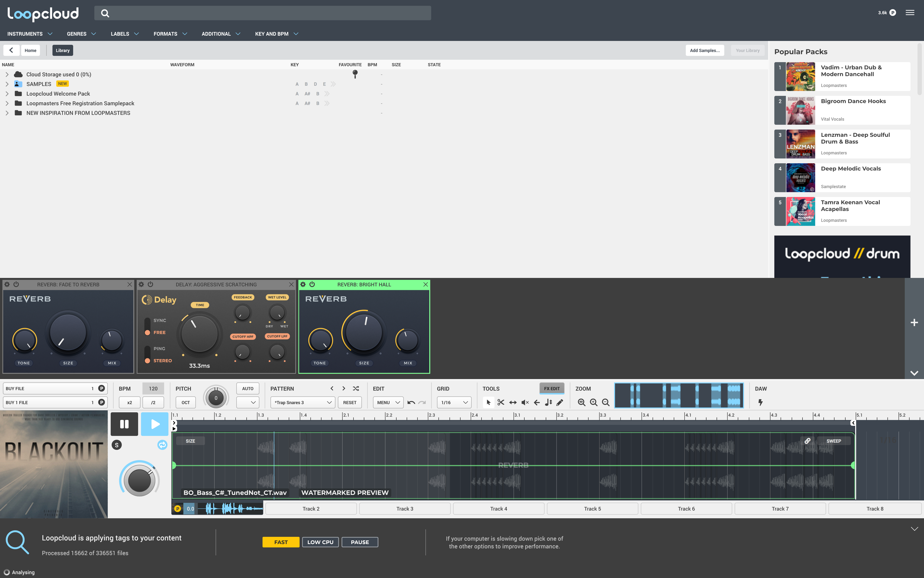Select LOW CPU tagging mode

(x=320, y=542)
